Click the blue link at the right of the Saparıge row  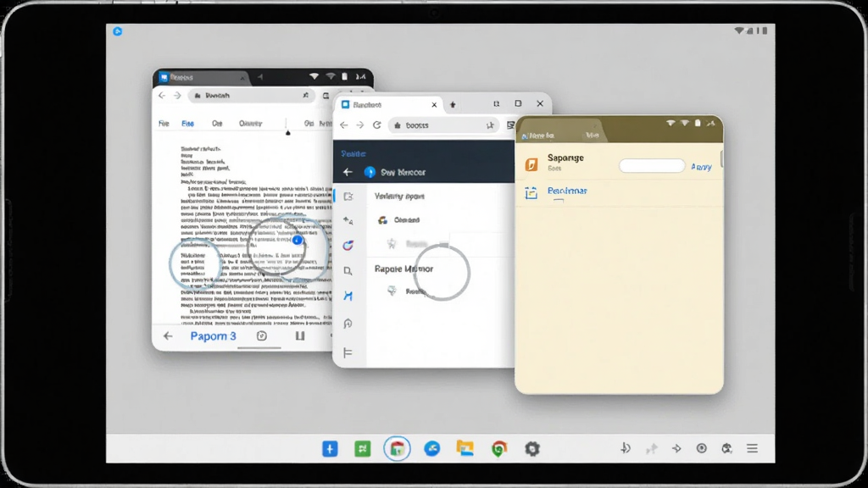[x=701, y=167]
